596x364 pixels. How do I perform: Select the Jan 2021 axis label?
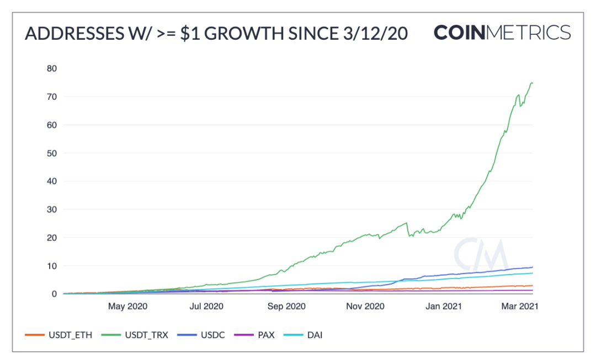[x=444, y=306]
